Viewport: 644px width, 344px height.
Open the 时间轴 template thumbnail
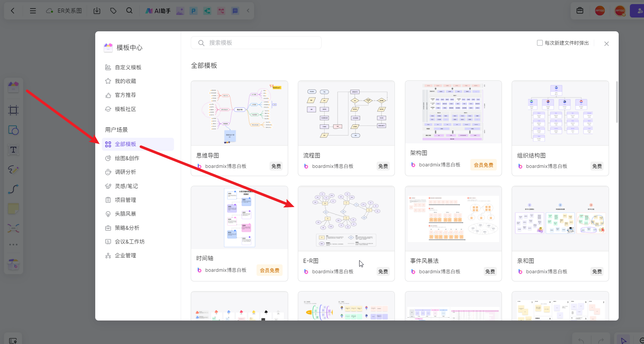(x=239, y=217)
